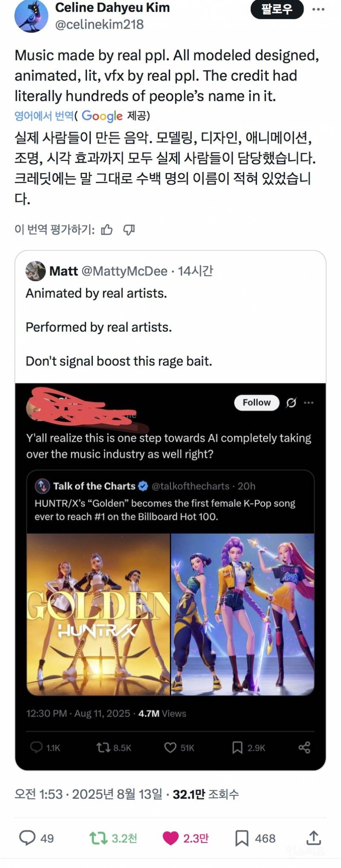The width and height of the screenshot is (341, 868).
Task: Open Matt's quoted tweet profile picture
Action: 35,271
